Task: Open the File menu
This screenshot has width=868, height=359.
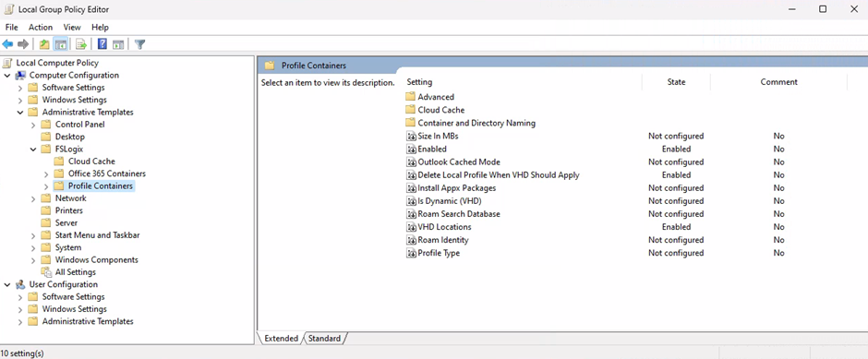Action: 12,27
